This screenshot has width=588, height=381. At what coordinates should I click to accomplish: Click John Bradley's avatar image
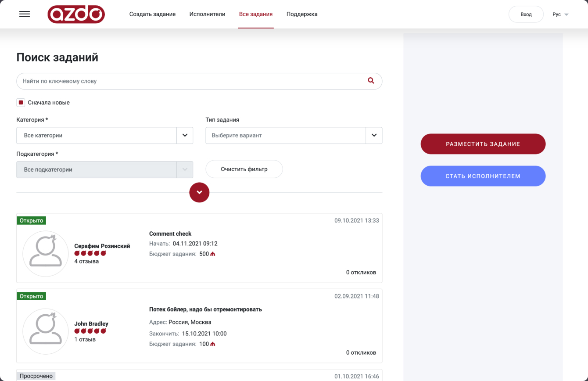tap(46, 331)
